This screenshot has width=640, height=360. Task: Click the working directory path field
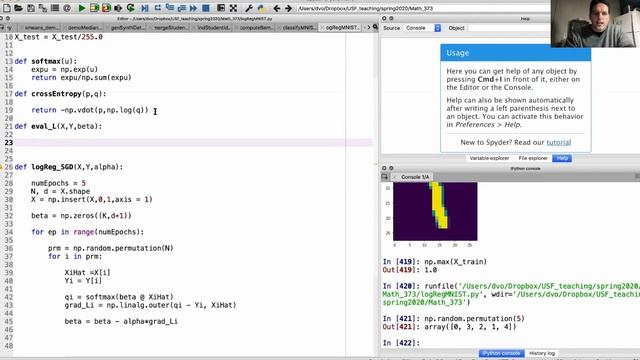422,8
